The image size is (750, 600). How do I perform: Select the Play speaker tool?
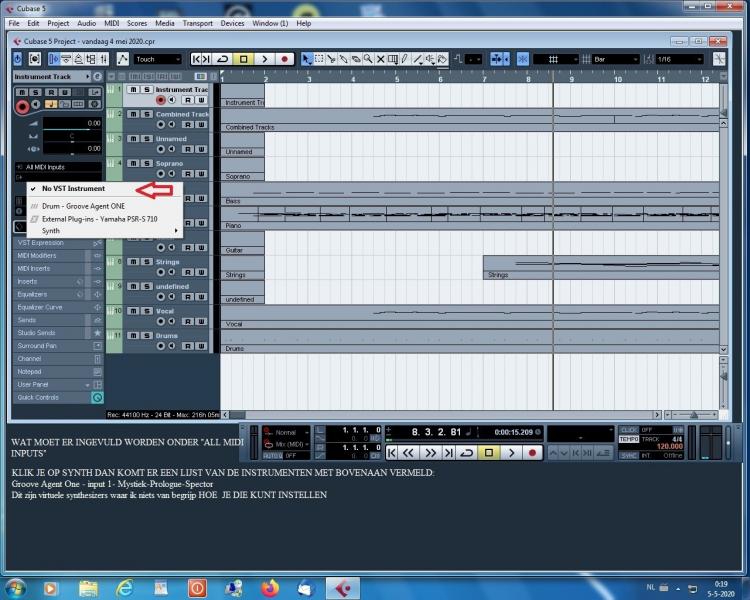point(430,59)
